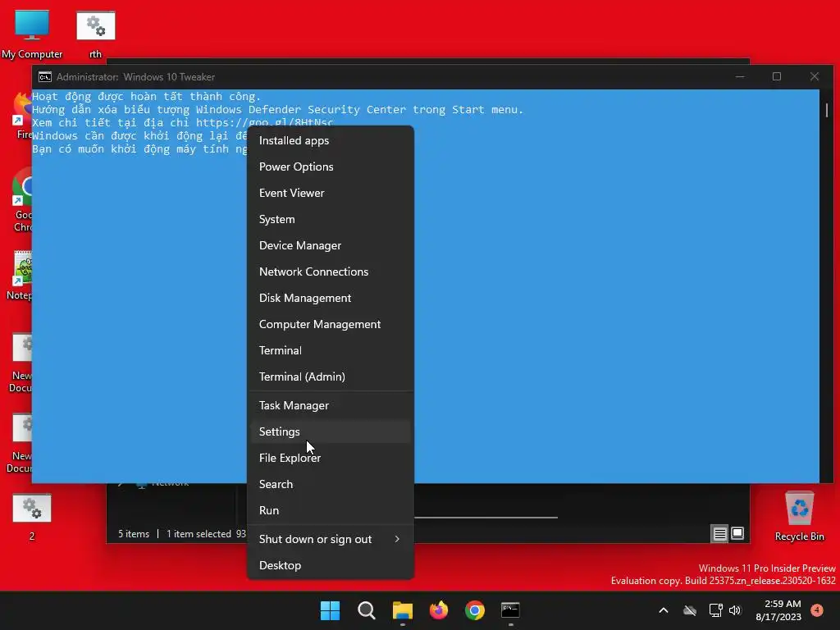Switch Explorer to details view layout
840x630 pixels.
point(719,533)
